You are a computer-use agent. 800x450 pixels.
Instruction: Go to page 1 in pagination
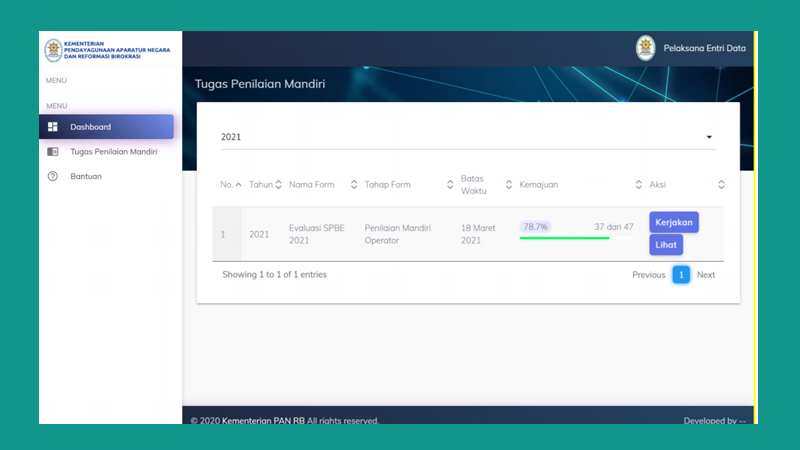point(681,274)
